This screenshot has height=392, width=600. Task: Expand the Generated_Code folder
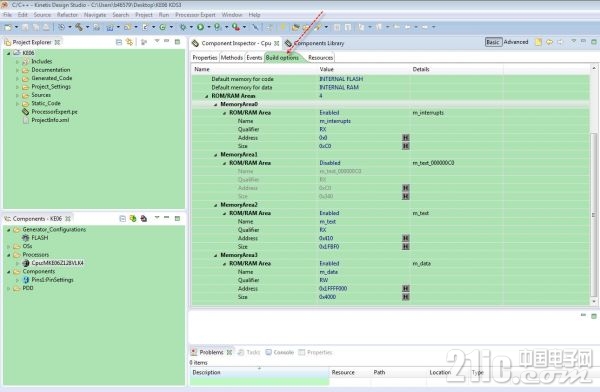click(x=17, y=78)
